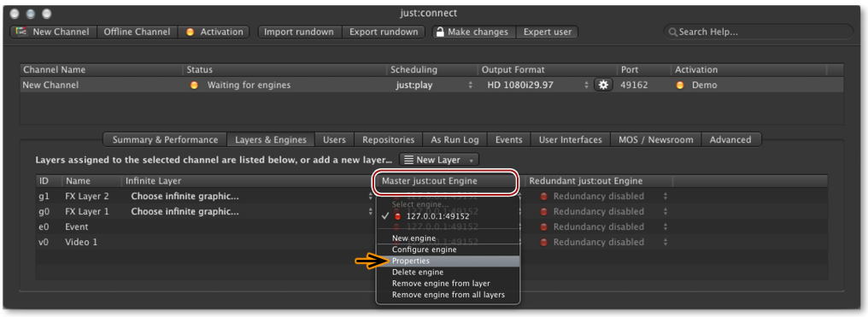Switch to the As Run Log tab

tap(455, 140)
